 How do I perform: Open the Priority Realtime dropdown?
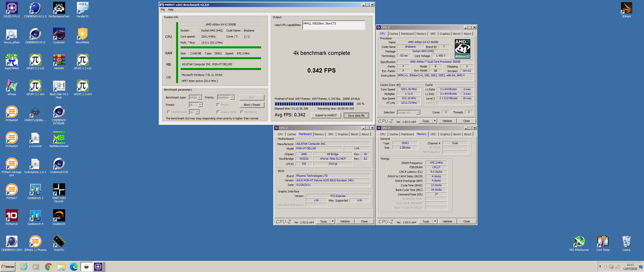232,97
